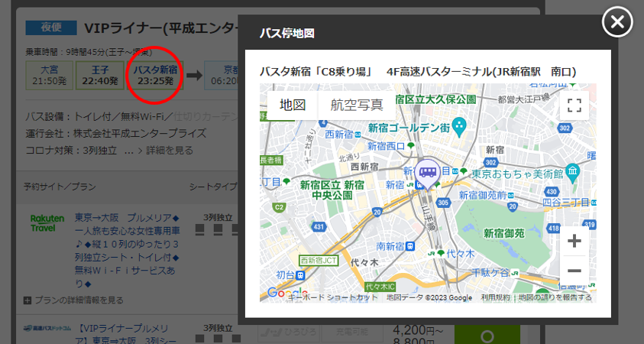Zoom in on the map

(574, 242)
